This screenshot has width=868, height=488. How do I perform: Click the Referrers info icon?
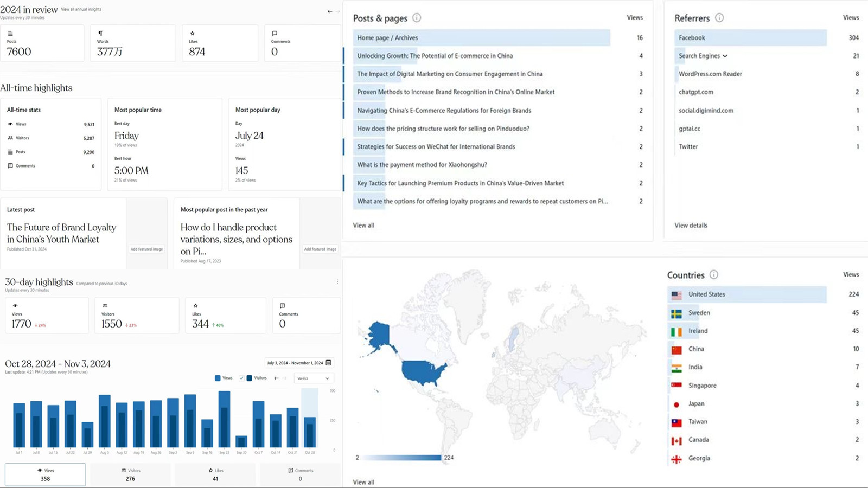(719, 18)
